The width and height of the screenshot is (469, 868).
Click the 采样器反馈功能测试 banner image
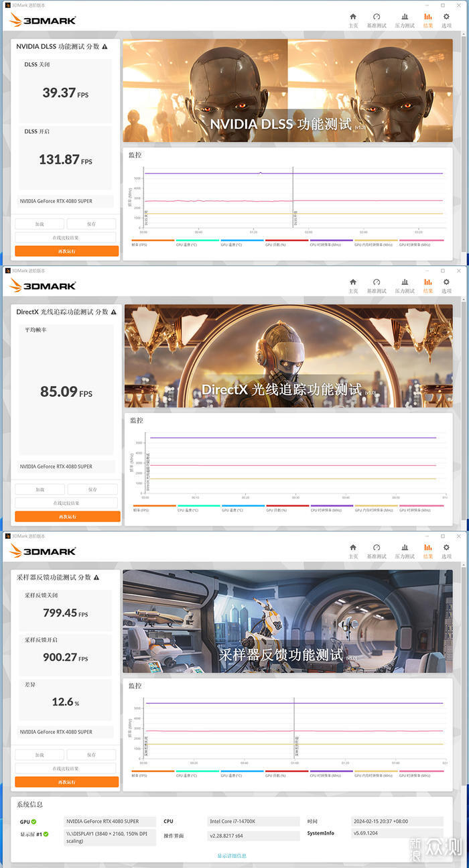pos(287,621)
